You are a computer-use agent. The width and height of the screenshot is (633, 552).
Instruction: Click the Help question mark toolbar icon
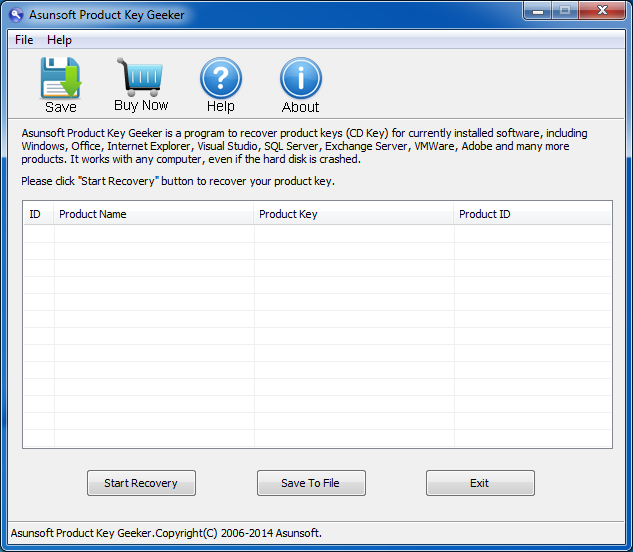[221, 78]
